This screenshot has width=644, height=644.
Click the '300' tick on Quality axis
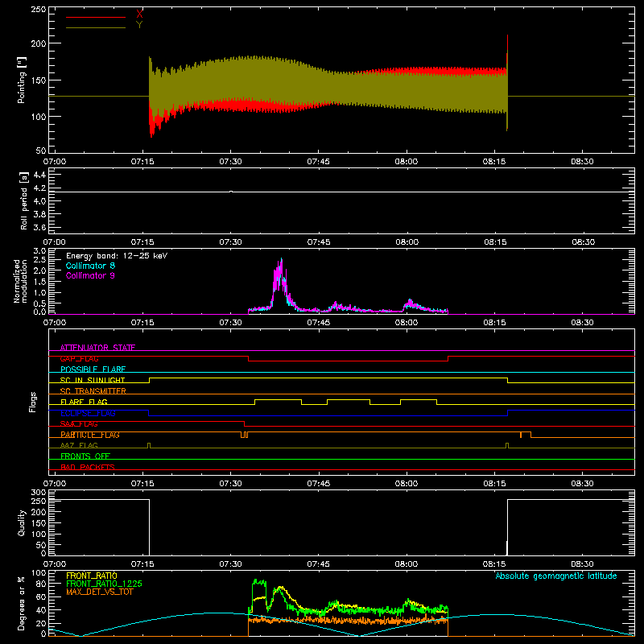pos(39,493)
